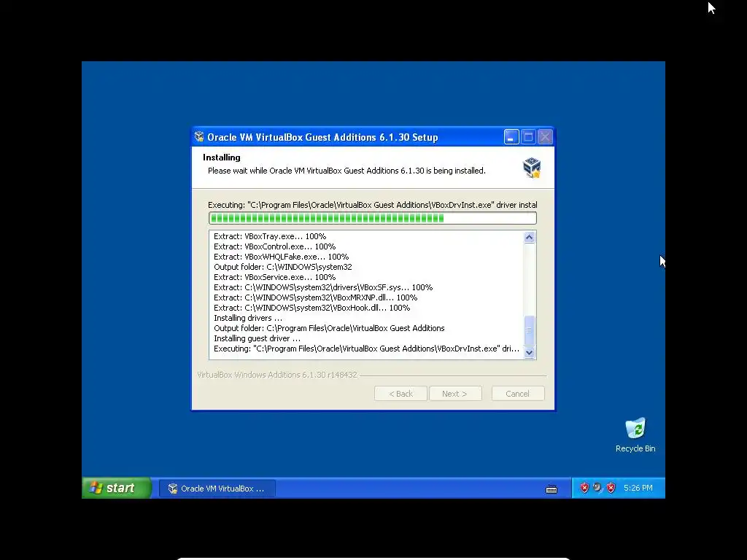747x560 pixels.
Task: Minimize the Guest Additions Setup window
Action: [511, 137]
